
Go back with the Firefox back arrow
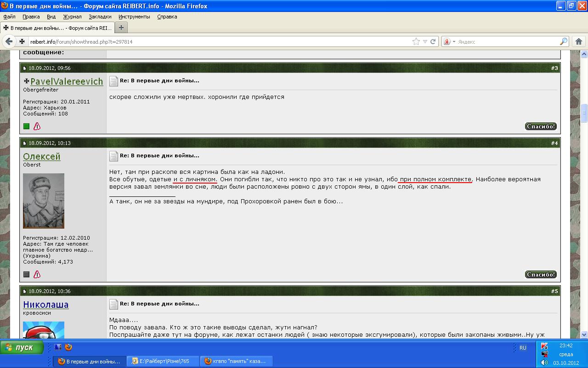(x=9, y=41)
